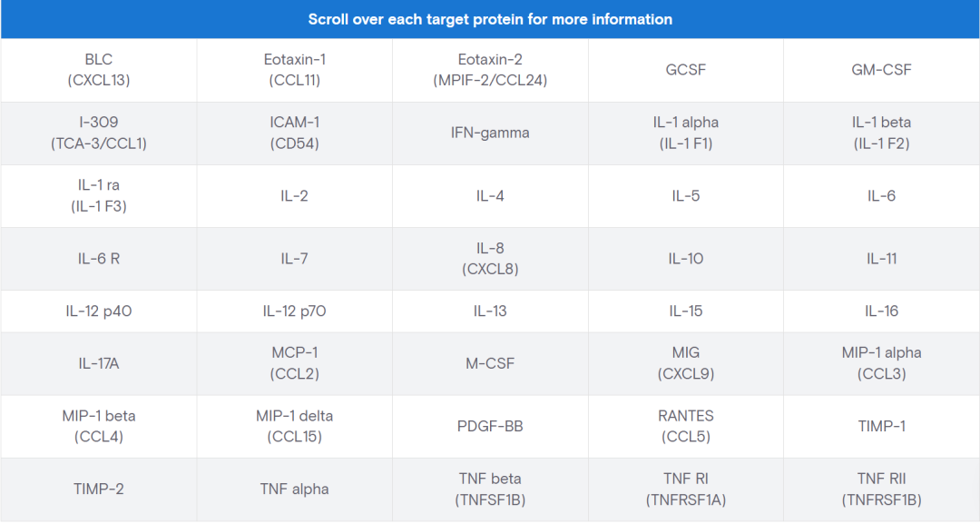980x524 pixels.
Task: Open IFN-gamma protein details
Action: tap(490, 133)
